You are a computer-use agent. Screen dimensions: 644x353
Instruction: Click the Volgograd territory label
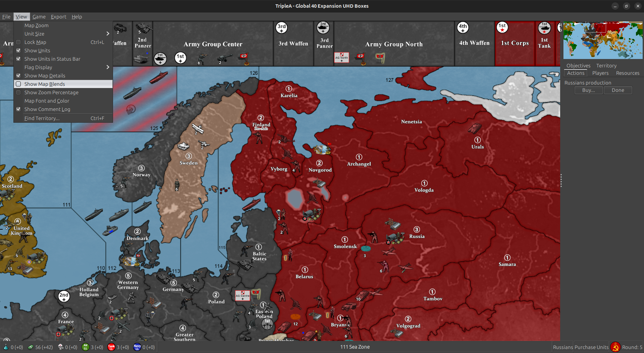pos(408,326)
